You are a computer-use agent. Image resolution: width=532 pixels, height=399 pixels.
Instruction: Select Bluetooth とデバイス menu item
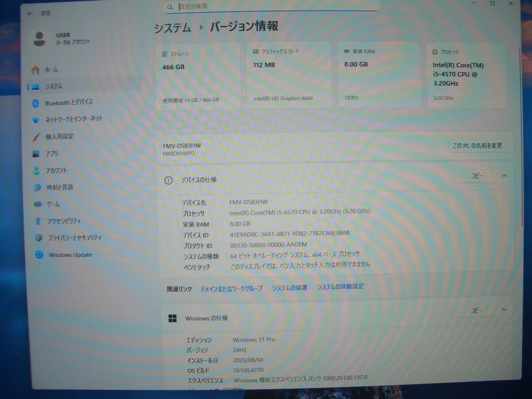pos(69,102)
